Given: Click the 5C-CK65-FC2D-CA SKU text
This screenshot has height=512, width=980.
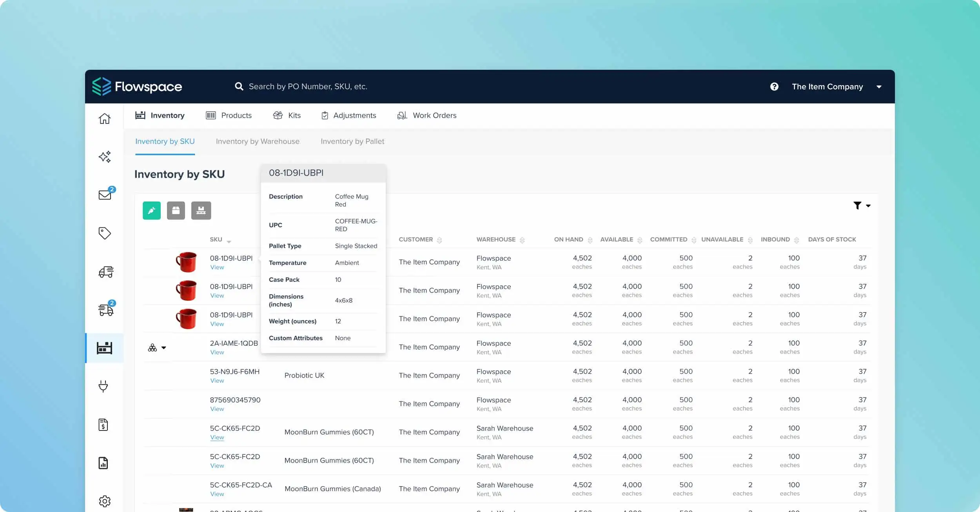Looking at the screenshot, I should click(241, 485).
